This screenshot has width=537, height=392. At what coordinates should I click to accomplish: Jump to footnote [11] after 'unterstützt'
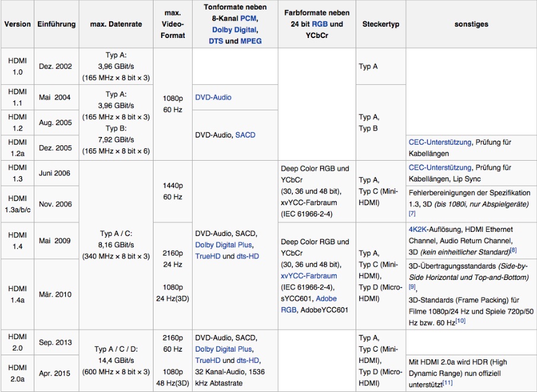click(x=447, y=383)
